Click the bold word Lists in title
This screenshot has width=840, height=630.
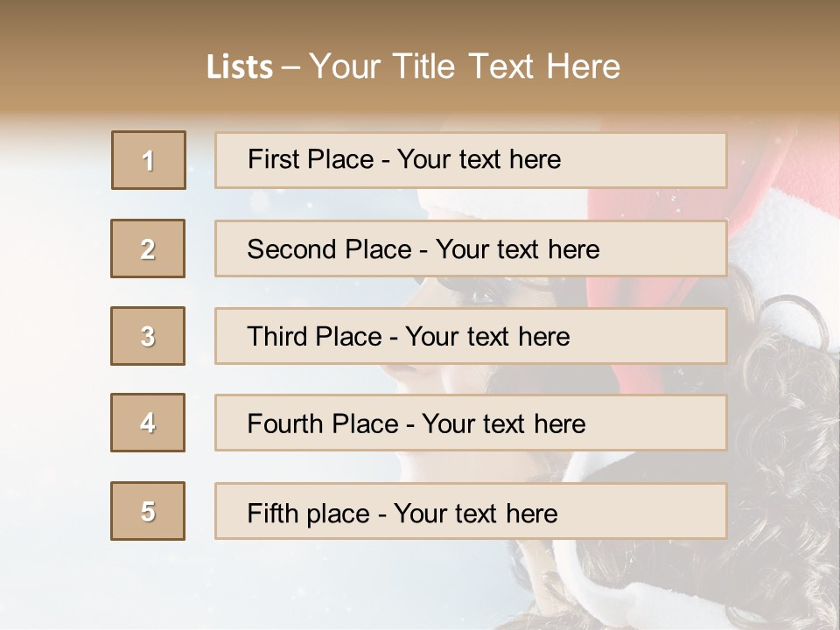point(240,66)
